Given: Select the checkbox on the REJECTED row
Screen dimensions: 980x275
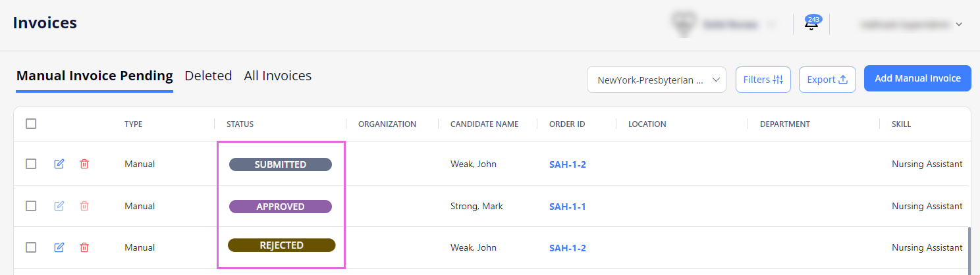Looking at the screenshot, I should click(31, 247).
